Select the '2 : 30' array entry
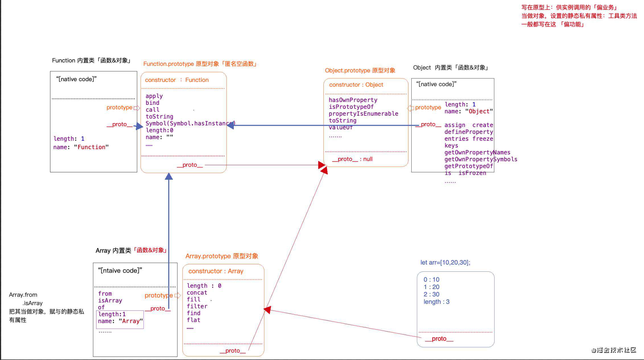This screenshot has width=644, height=360. click(431, 294)
